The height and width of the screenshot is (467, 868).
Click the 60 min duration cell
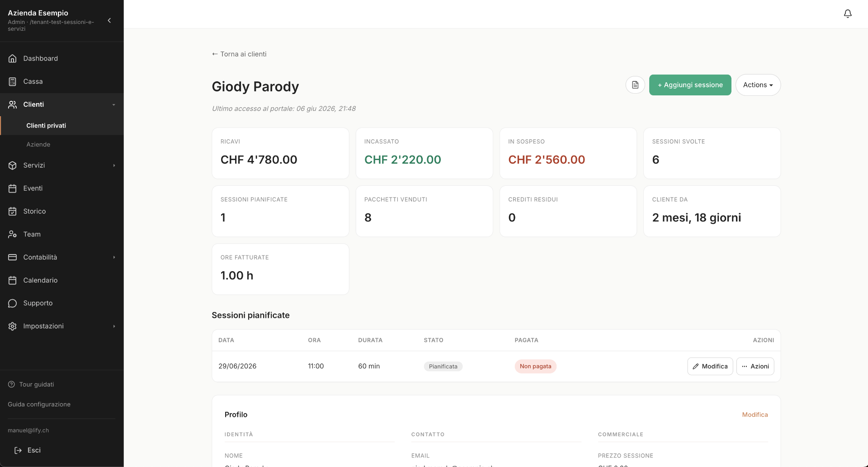point(369,366)
